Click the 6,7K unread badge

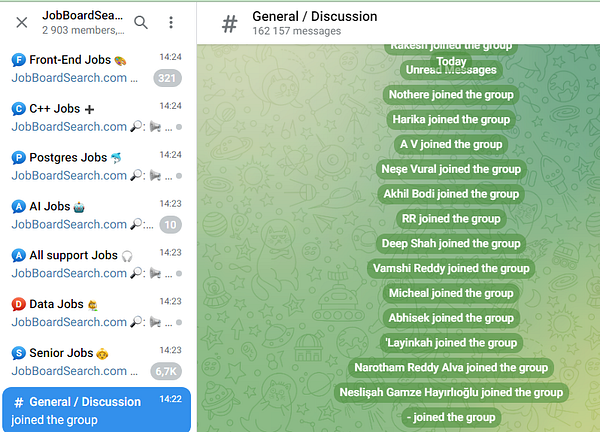[166, 371]
